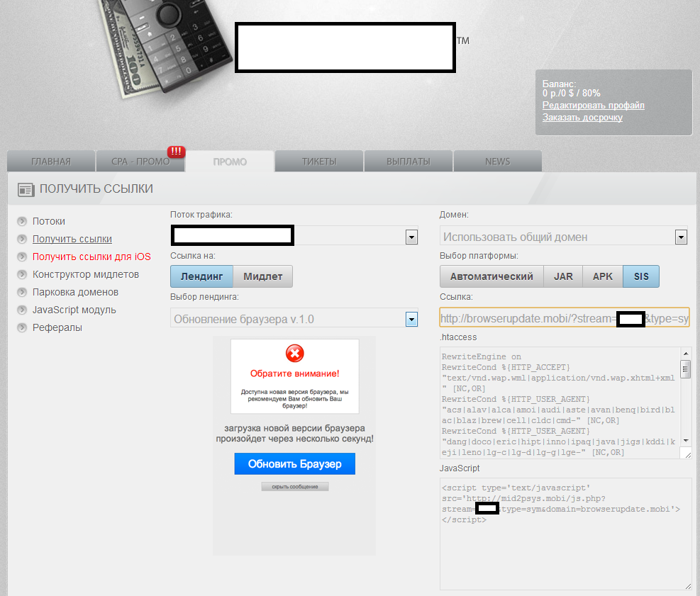
Task: Click the Выбор платформы: label
Action: point(479,256)
